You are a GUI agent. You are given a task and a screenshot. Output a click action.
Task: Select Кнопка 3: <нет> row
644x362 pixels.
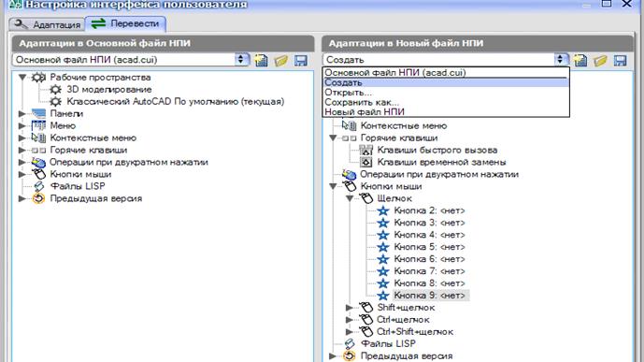(429, 223)
